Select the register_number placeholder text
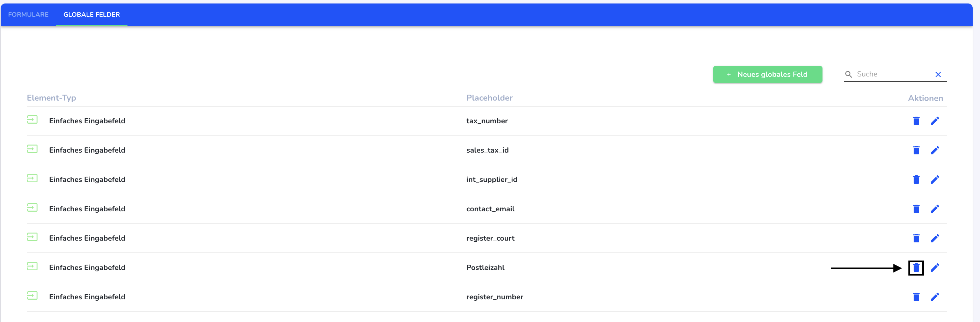The height and width of the screenshot is (322, 980). [x=495, y=297]
